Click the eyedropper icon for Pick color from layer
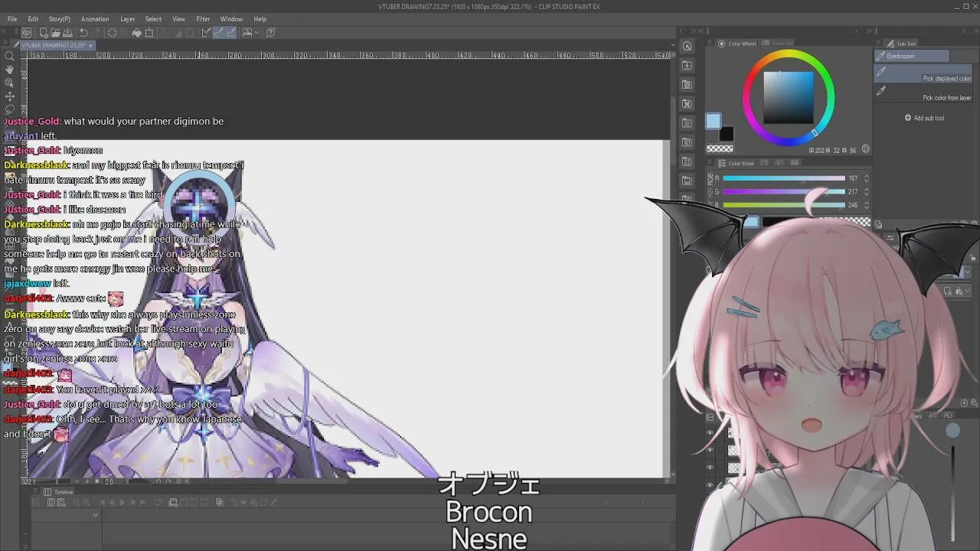 (x=880, y=91)
